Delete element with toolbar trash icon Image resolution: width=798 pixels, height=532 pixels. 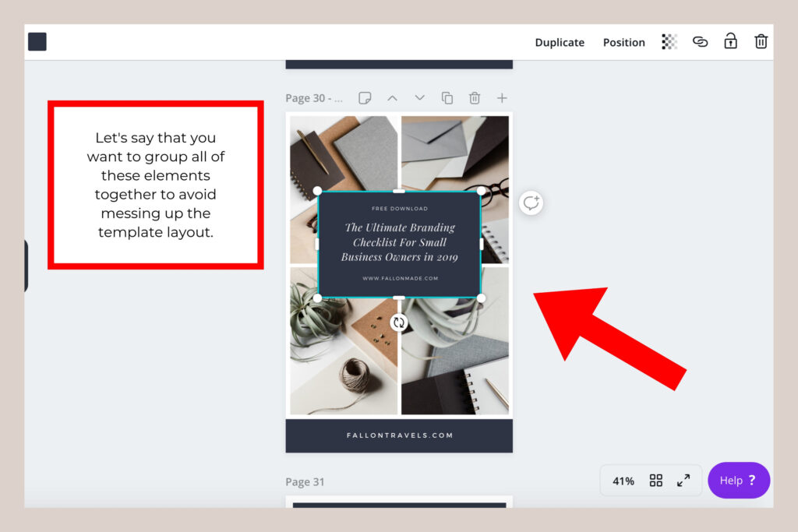[x=761, y=41]
